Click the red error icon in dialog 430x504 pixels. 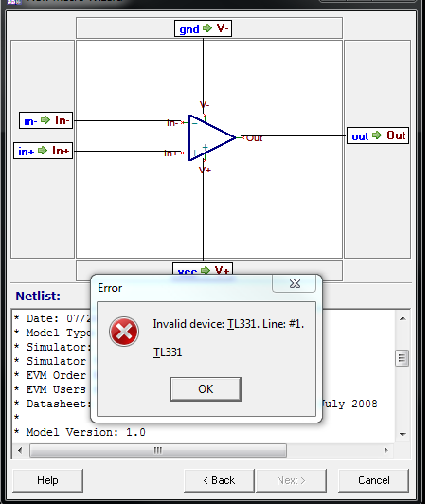pyautogui.click(x=124, y=332)
